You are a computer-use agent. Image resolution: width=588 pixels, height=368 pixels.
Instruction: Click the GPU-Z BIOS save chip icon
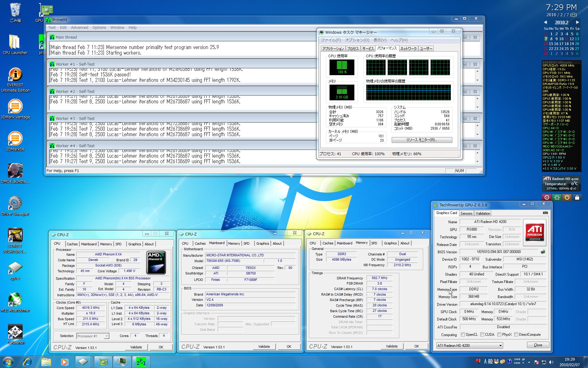coord(543,252)
